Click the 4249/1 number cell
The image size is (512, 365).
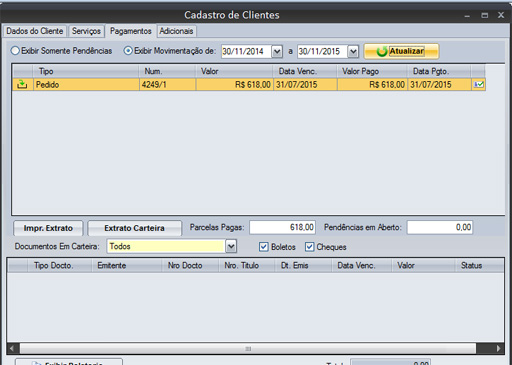click(x=167, y=85)
